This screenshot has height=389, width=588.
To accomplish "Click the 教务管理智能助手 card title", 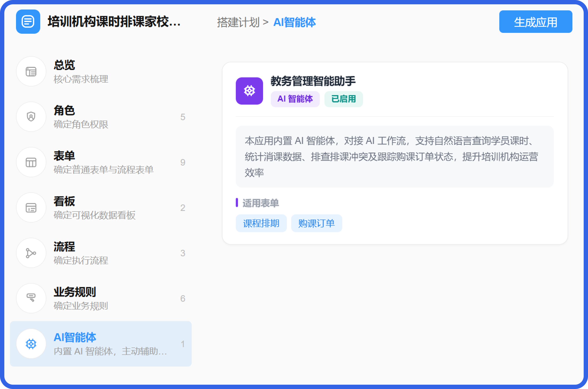I will pos(313,81).
